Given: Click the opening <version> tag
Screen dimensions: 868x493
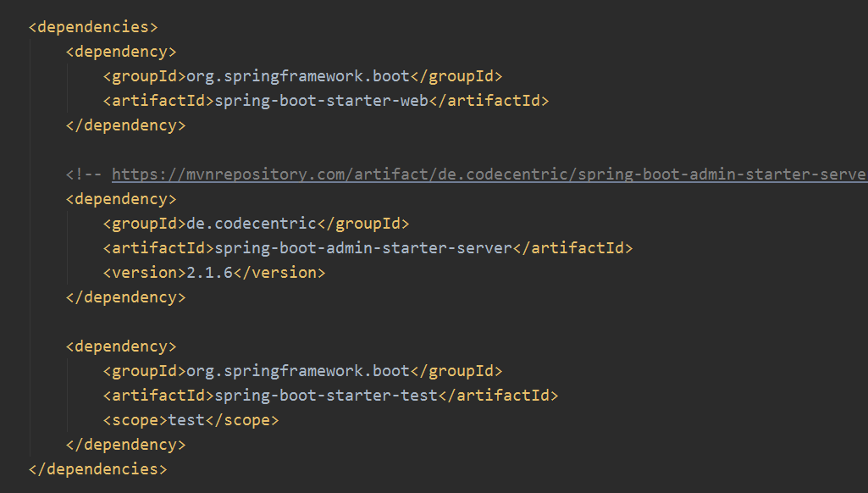Looking at the screenshot, I should coord(145,273).
